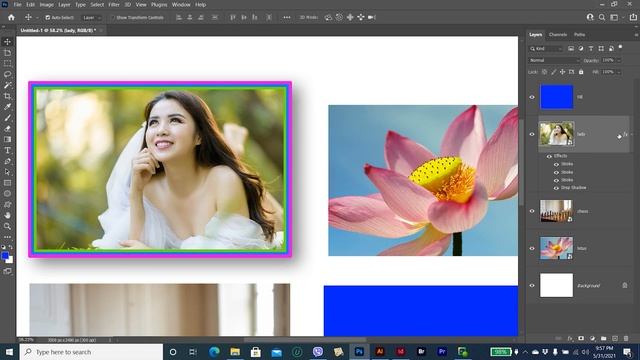Switch to the Channels tab
This screenshot has width=640, height=360.
click(558, 35)
